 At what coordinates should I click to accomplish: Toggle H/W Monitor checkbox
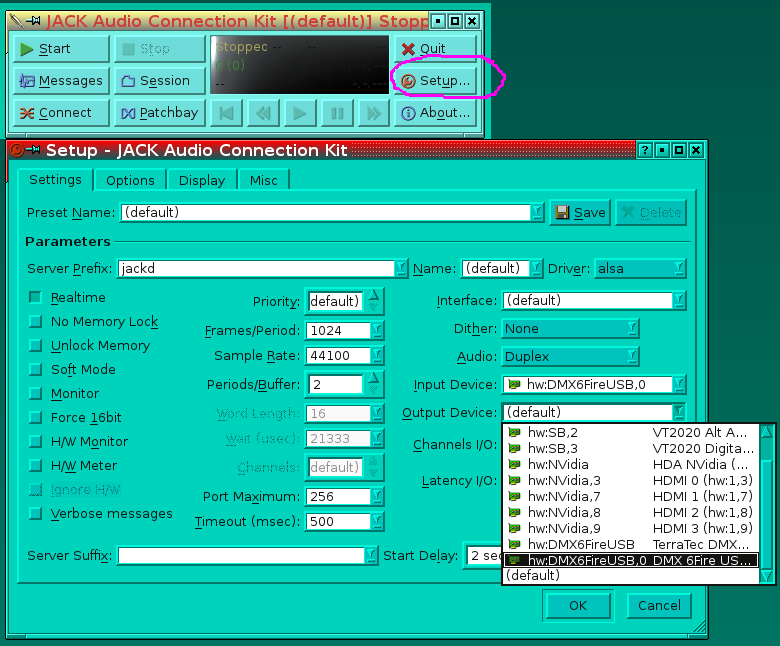pyautogui.click(x=35, y=442)
